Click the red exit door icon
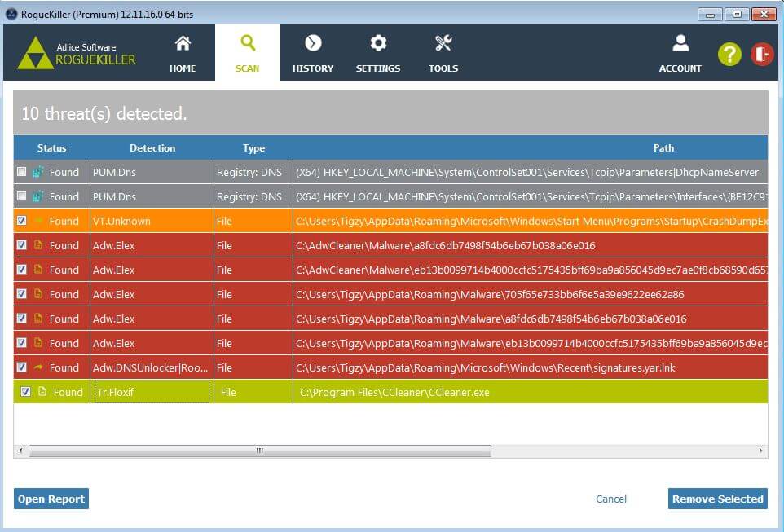This screenshot has width=784, height=532. tap(762, 54)
